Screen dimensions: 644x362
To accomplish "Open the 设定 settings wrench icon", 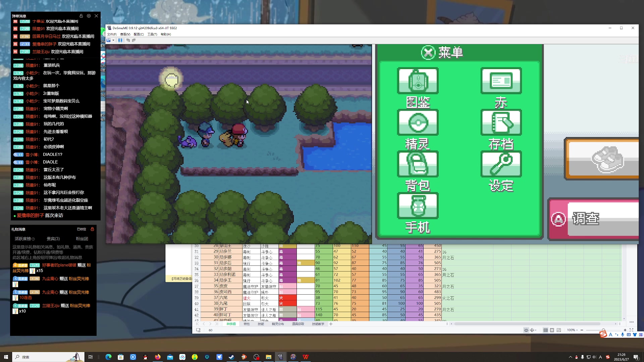I will tap(501, 164).
